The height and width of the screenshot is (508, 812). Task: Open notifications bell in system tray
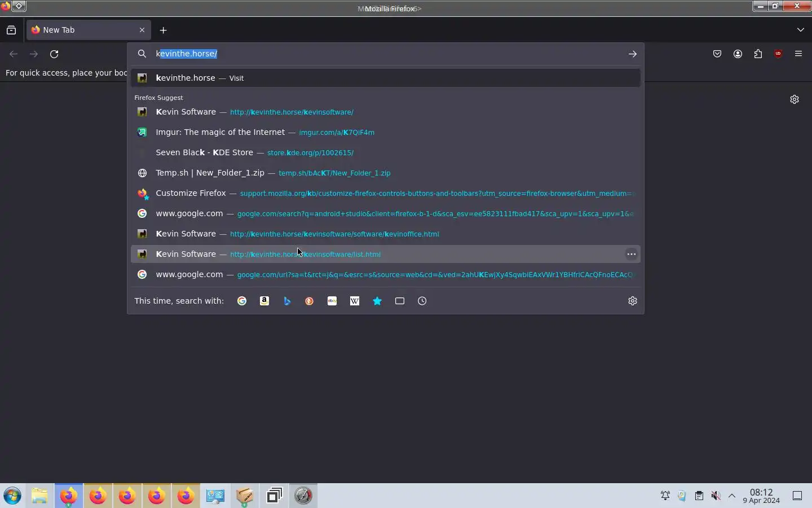coord(665,496)
